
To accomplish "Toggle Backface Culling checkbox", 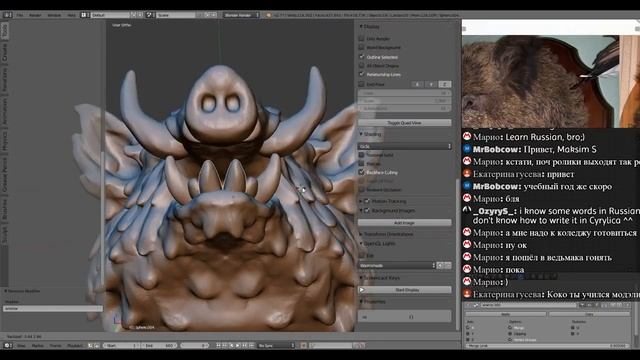I will click(361, 172).
